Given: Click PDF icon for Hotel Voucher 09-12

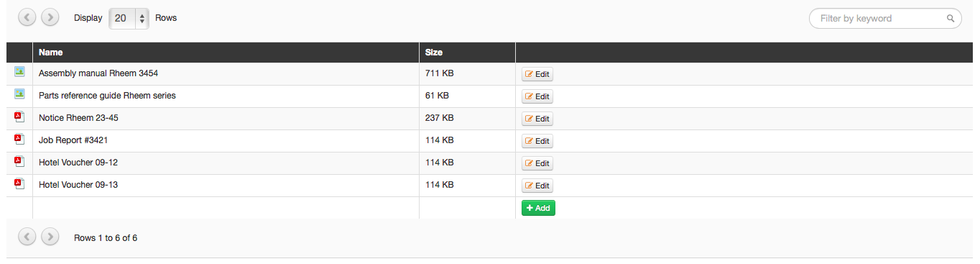Looking at the screenshot, I should tap(19, 161).
